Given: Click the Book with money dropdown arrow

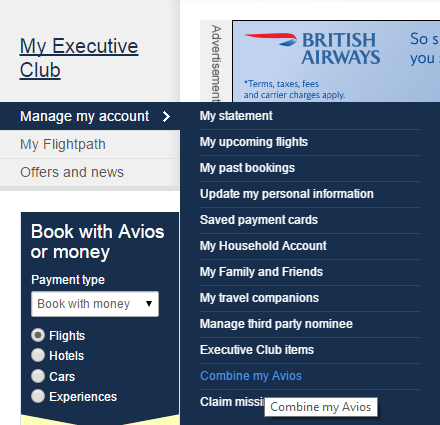Looking at the screenshot, I should coord(149,304).
